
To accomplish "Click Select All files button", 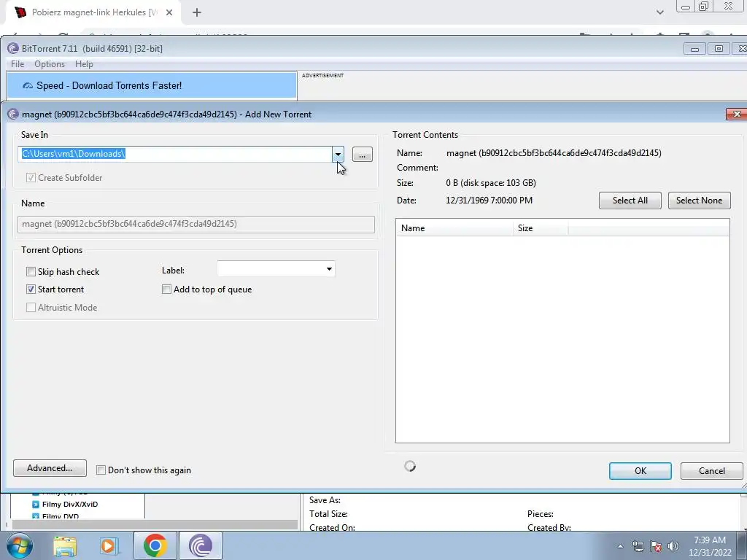I will click(630, 201).
